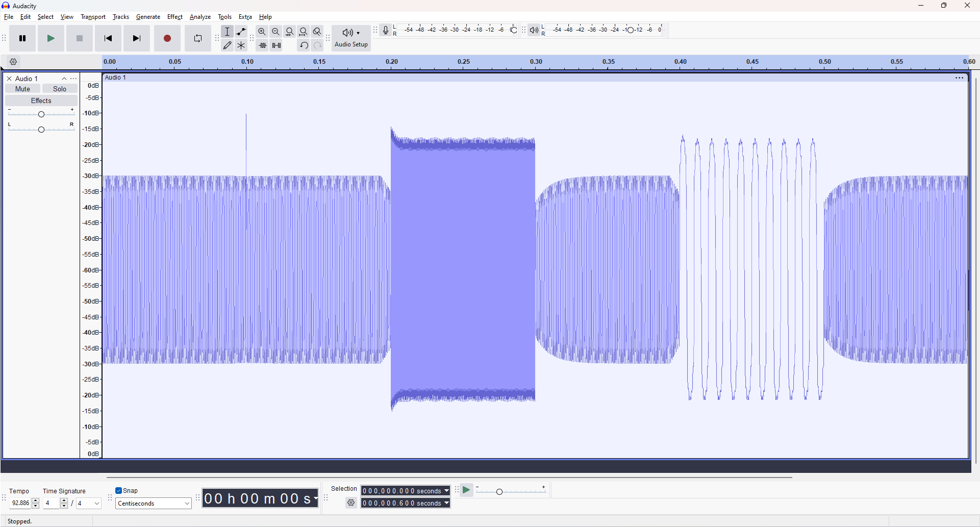The image size is (980, 527).
Task: Open the Centiseconds snap format dropdown
Action: tap(153, 503)
